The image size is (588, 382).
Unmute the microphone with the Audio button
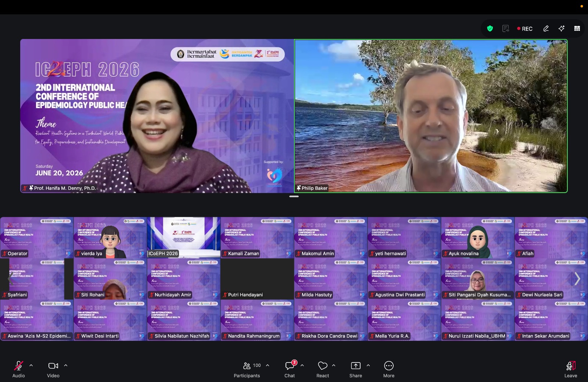point(18,369)
